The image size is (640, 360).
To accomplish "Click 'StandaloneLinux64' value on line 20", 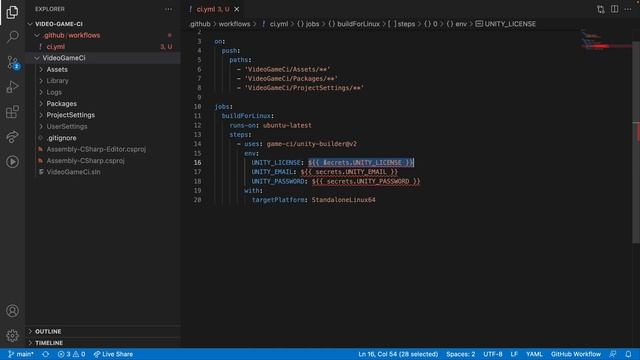I will click(344, 200).
